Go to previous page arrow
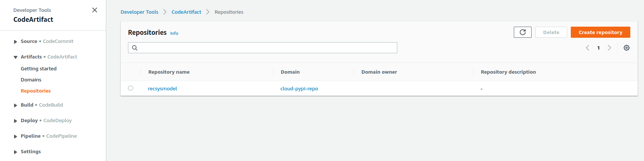Screen dimensions: 644x161 coord(587,48)
